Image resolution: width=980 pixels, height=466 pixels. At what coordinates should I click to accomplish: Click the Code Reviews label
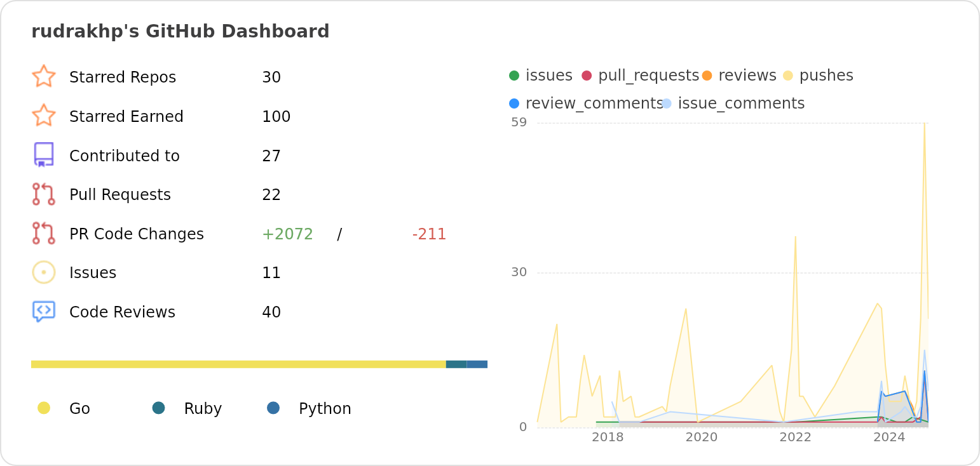[x=122, y=312]
